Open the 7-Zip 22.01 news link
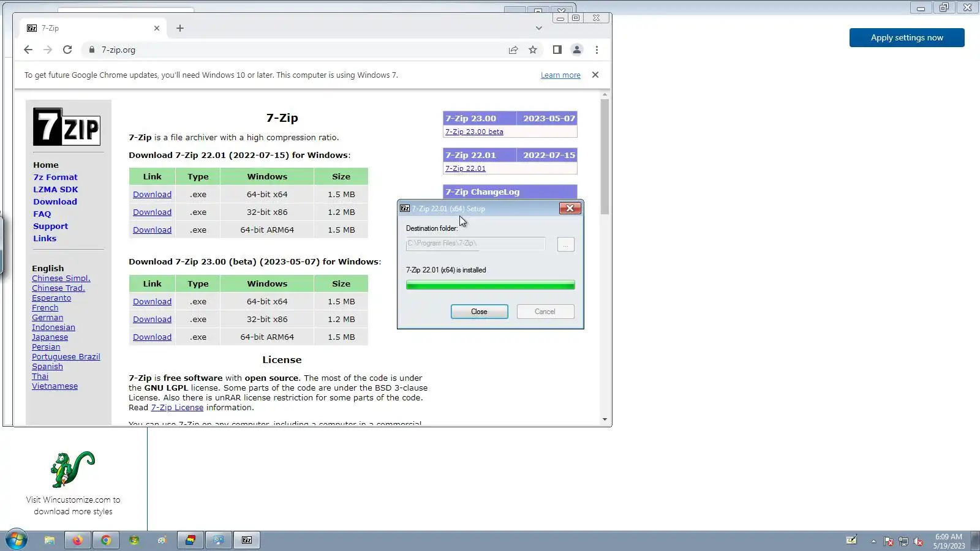Image resolution: width=980 pixels, height=551 pixels. pos(466,168)
